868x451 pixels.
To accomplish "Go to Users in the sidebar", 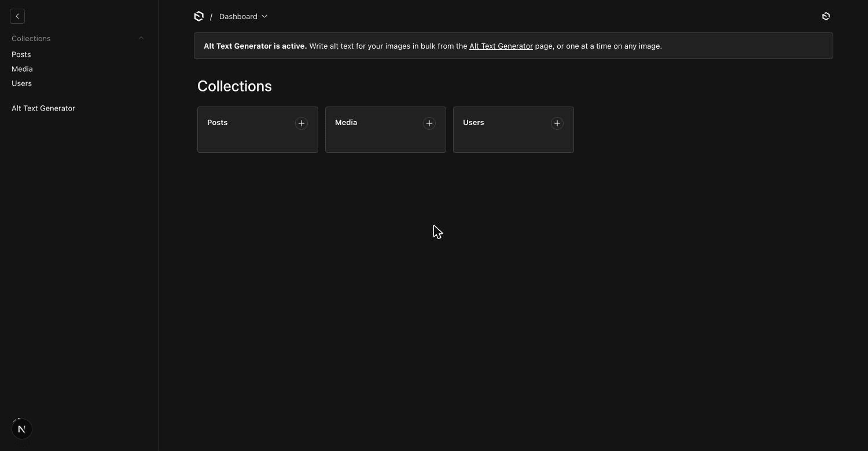I will (x=21, y=83).
